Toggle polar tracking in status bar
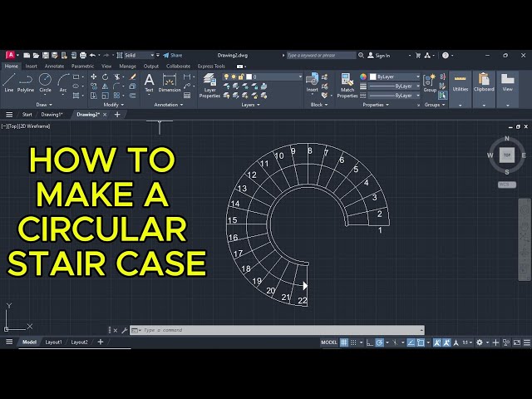532x399 pixels. point(379,342)
